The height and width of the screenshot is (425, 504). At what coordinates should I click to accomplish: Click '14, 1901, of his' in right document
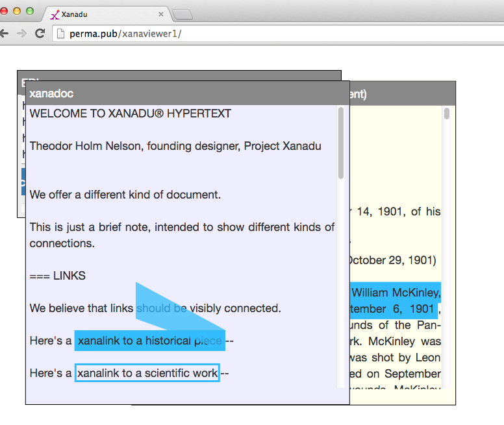click(x=399, y=212)
